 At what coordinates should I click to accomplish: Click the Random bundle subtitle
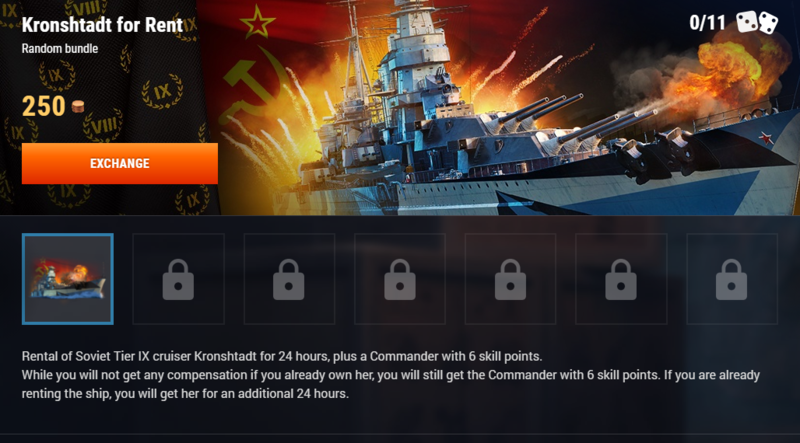[60, 49]
